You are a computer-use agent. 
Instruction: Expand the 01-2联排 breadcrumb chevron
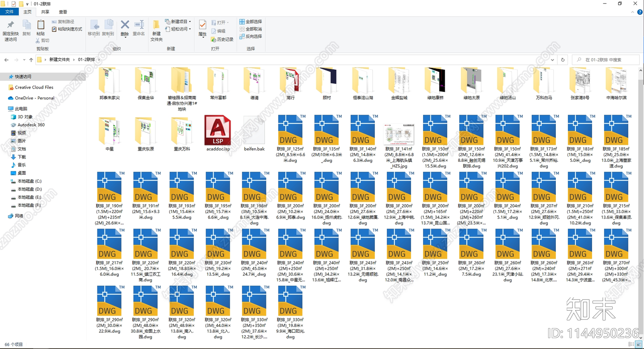pos(99,60)
